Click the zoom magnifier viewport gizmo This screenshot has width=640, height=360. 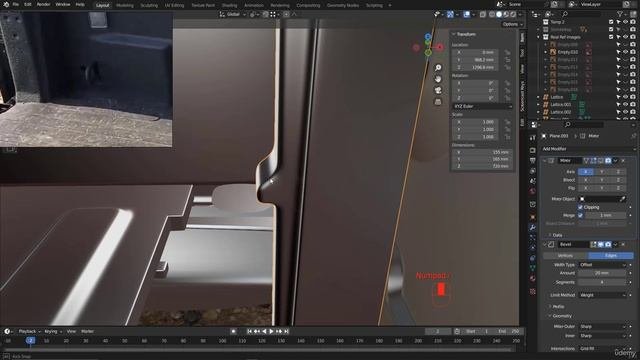pos(438,68)
